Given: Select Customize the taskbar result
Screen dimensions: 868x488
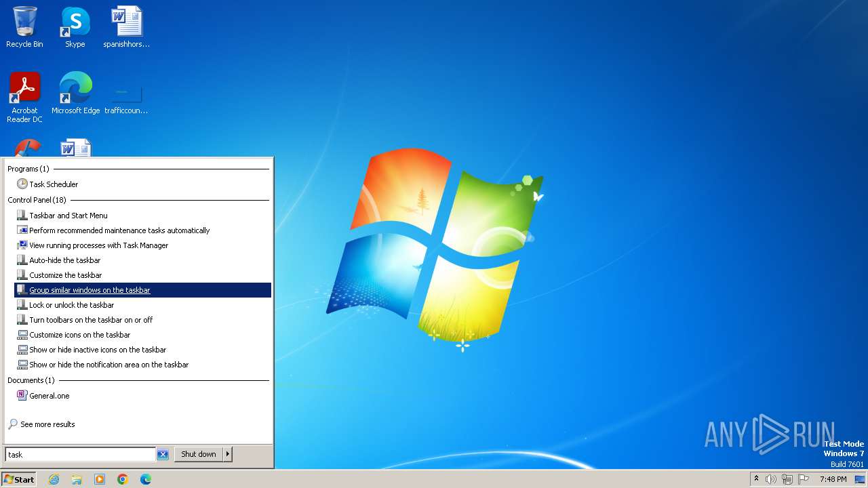Looking at the screenshot, I should pyautogui.click(x=143, y=275).
